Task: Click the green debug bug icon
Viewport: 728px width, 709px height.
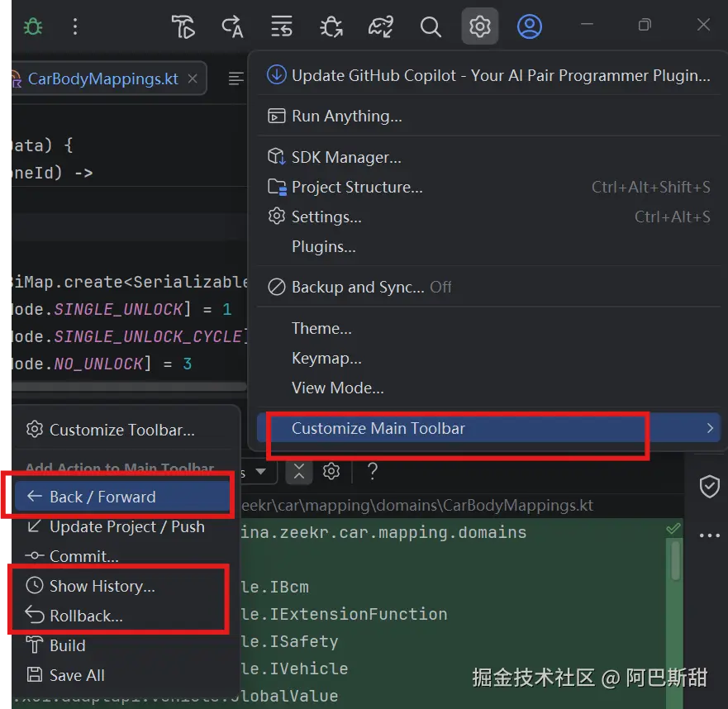Action: [33, 26]
